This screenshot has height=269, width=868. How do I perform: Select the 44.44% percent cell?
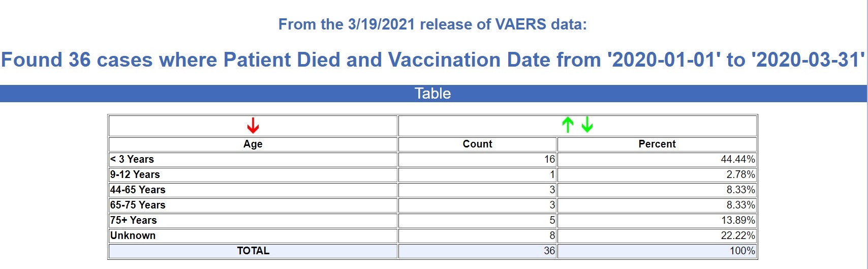pos(737,159)
